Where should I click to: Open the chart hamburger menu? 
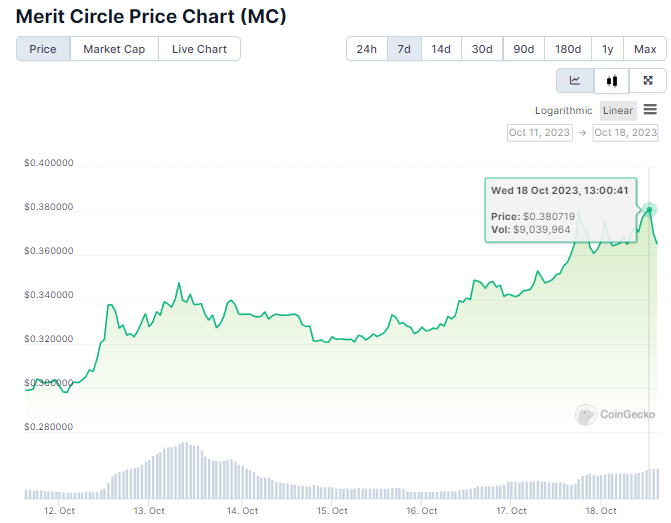(650, 110)
